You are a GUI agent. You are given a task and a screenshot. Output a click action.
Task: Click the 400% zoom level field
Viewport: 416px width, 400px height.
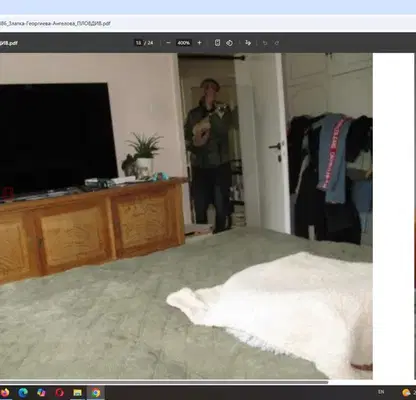[184, 43]
